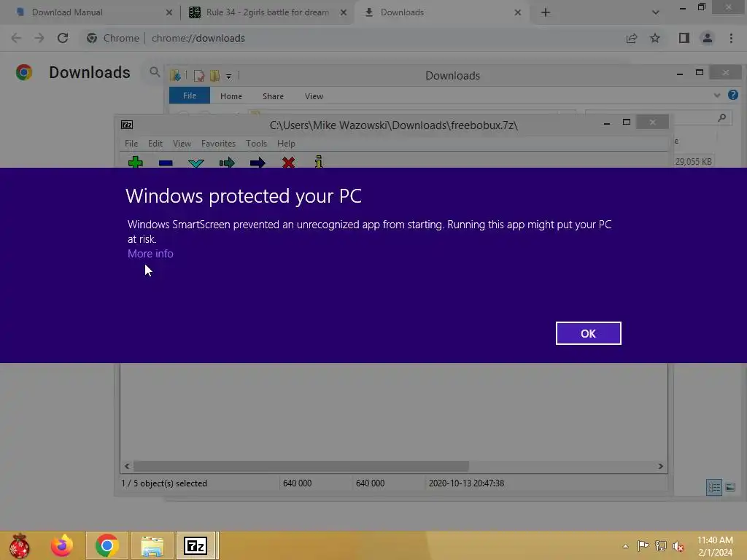Click 7-Zip horizontal scrollbar left arrow

point(127,466)
